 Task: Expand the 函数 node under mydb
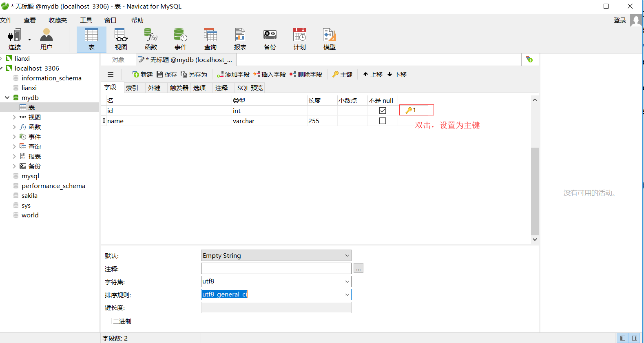(x=14, y=127)
